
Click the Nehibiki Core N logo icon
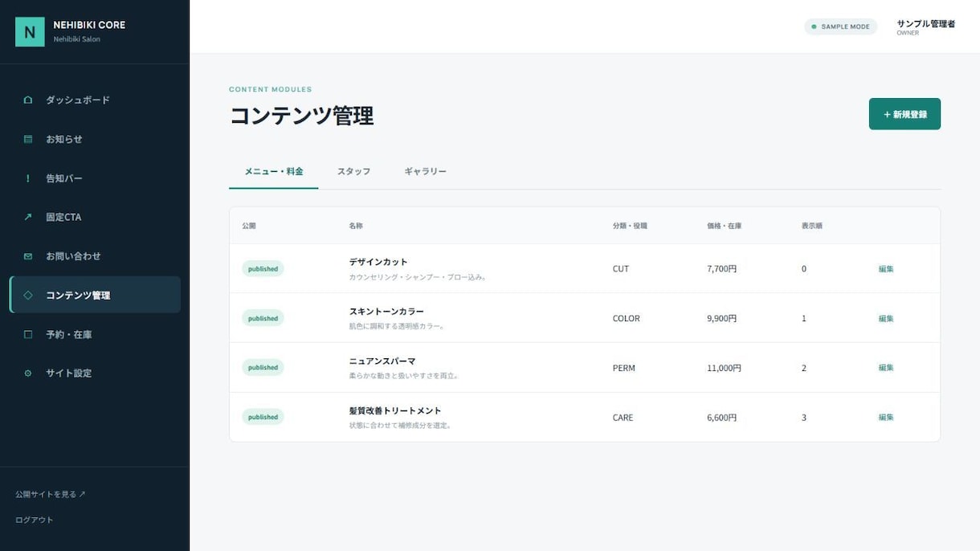[30, 32]
